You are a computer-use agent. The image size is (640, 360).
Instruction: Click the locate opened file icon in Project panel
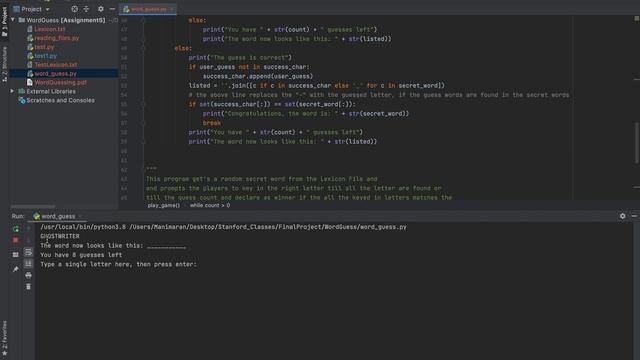[x=74, y=9]
